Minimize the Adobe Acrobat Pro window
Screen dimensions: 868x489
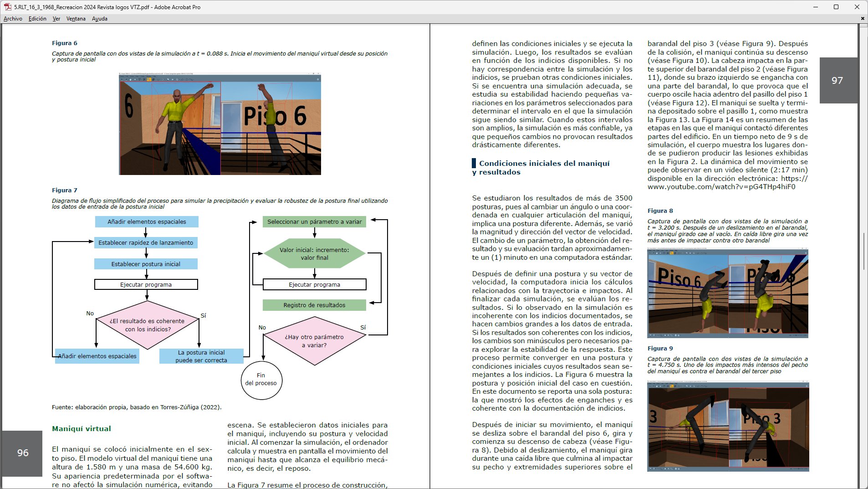coord(815,7)
